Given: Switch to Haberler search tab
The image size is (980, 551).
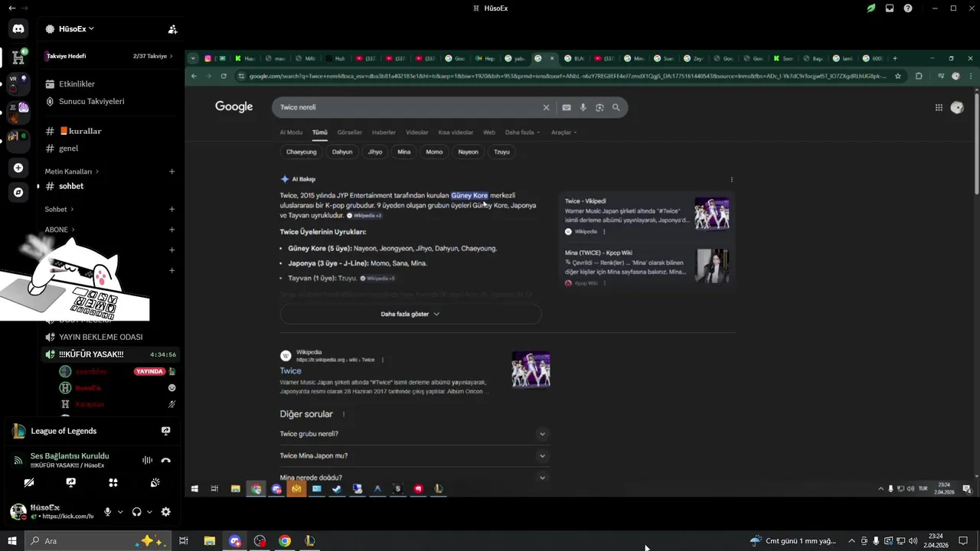Looking at the screenshot, I should (384, 132).
